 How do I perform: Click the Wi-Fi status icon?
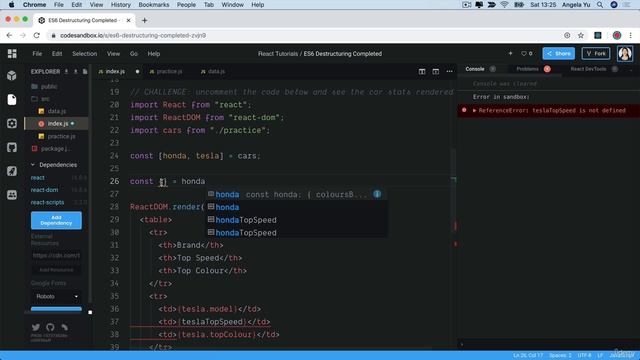(x=504, y=5)
